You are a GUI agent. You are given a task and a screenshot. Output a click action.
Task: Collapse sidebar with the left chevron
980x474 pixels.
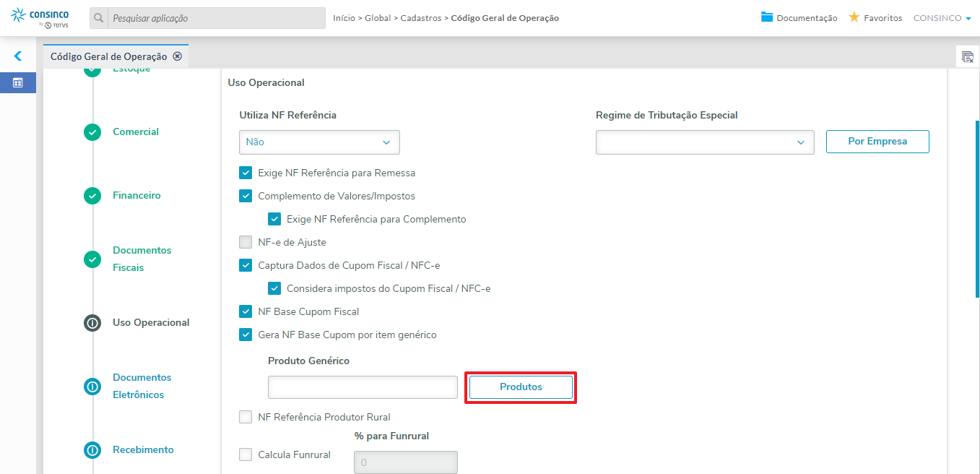tap(18, 56)
